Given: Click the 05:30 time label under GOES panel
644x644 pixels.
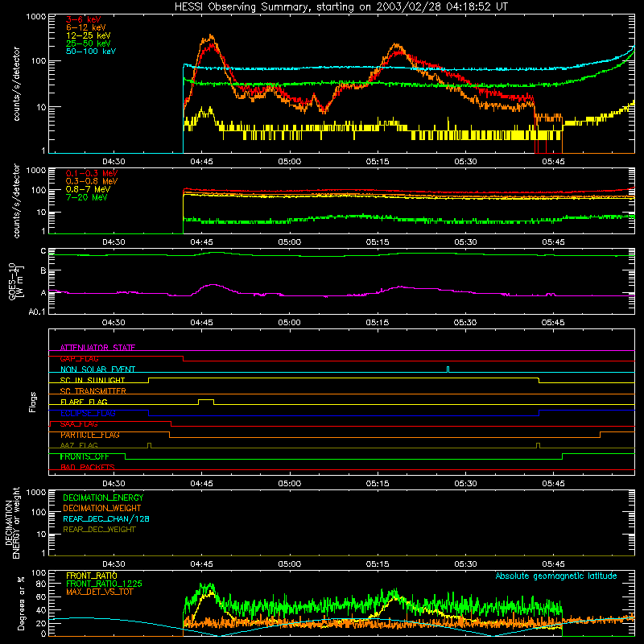Looking at the screenshot, I should pos(465,323).
